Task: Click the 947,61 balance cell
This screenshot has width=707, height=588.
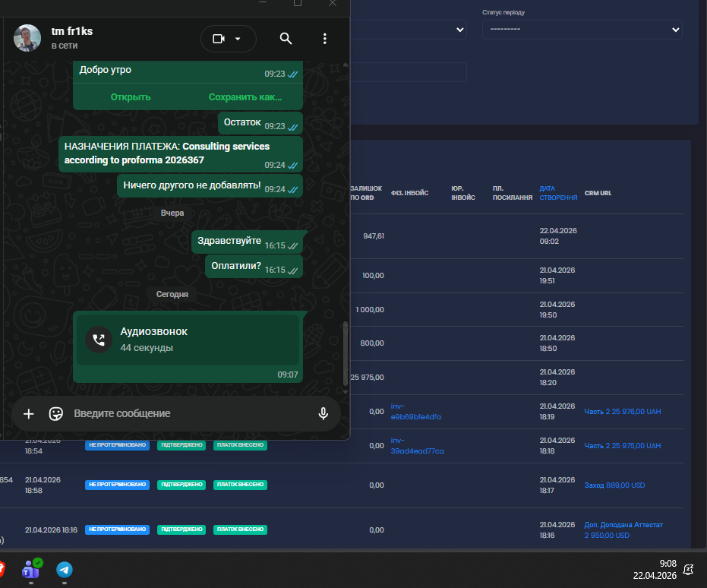Action: (x=374, y=236)
